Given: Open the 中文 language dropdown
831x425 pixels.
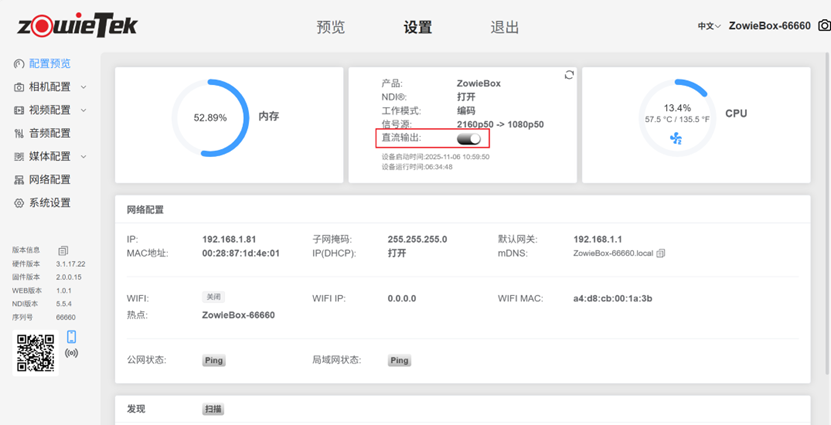Looking at the screenshot, I should coord(708,26).
